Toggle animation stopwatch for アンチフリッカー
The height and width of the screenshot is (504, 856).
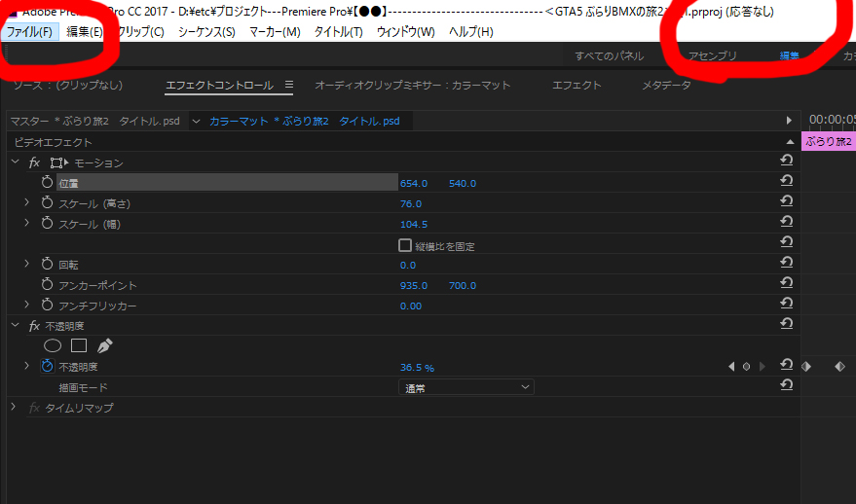48,305
